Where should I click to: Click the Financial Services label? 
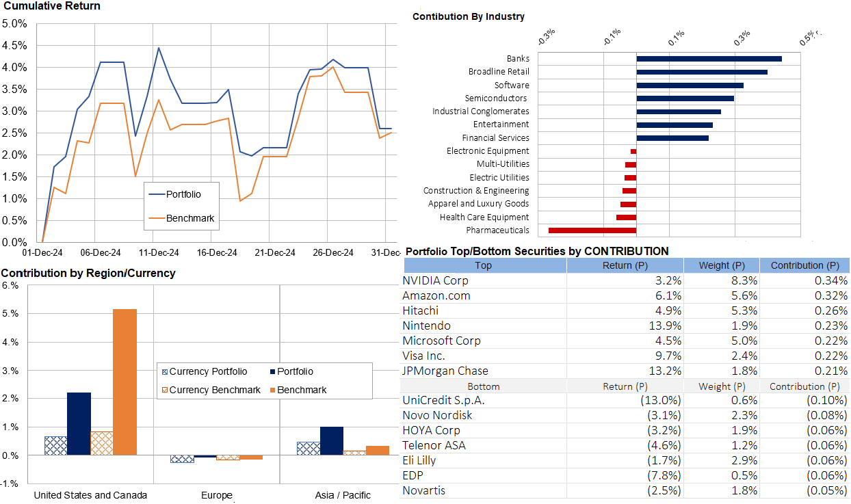click(x=496, y=137)
